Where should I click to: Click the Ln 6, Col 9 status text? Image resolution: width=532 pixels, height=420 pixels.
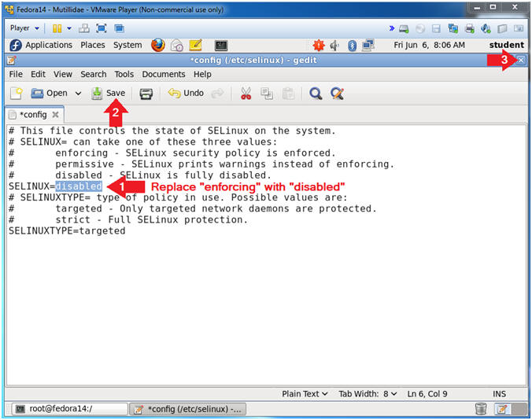click(427, 394)
